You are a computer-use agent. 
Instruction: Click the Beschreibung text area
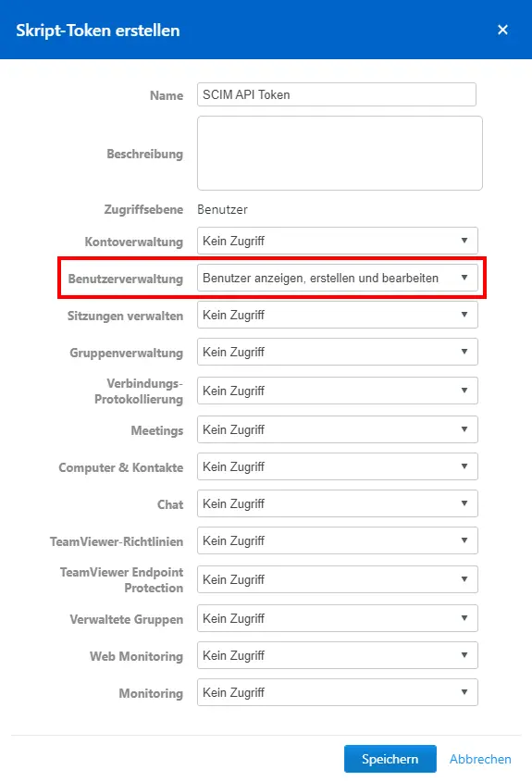340,153
